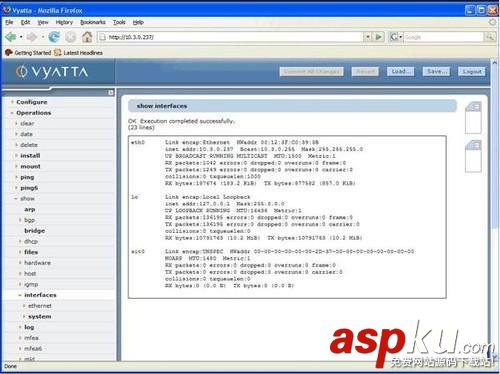Image resolution: width=500 pixels, height=374 pixels.
Task: Click the lower page icon beside output
Action: [x=473, y=156]
